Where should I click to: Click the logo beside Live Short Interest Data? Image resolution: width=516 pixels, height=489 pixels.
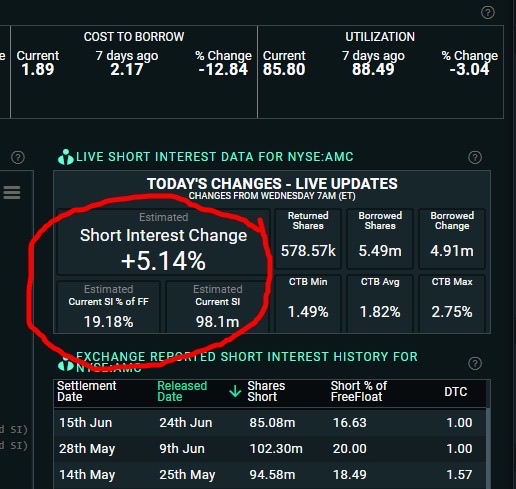66,157
